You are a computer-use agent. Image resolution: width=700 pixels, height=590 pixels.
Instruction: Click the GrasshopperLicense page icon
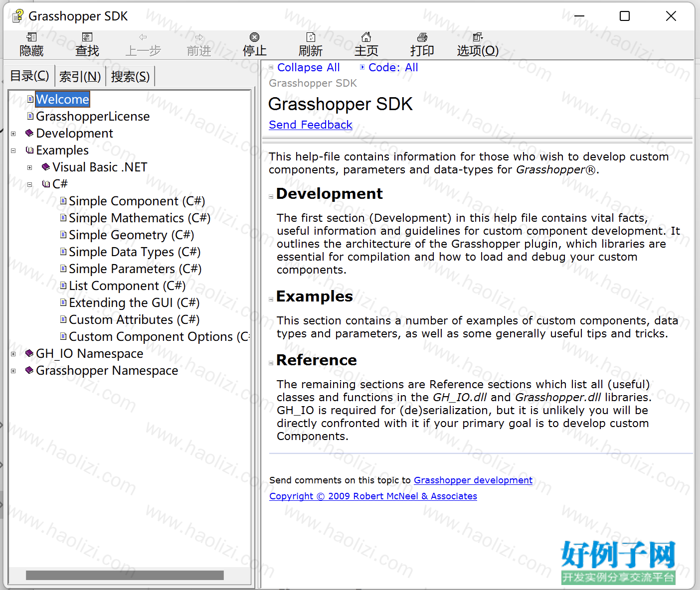point(30,116)
